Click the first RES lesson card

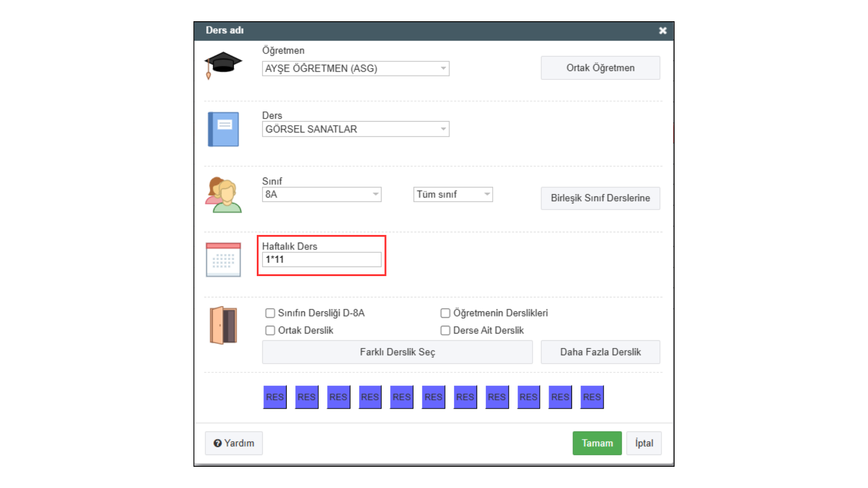[x=275, y=397]
